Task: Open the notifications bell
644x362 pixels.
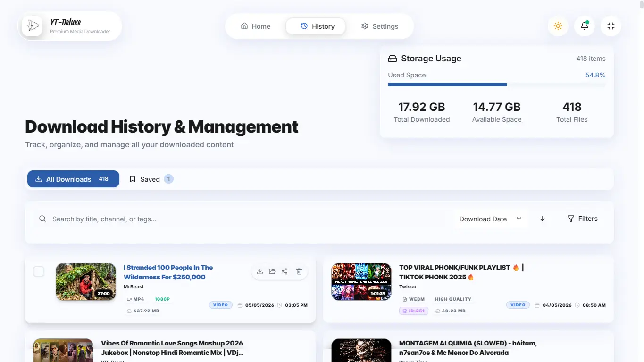Action: pos(585,26)
